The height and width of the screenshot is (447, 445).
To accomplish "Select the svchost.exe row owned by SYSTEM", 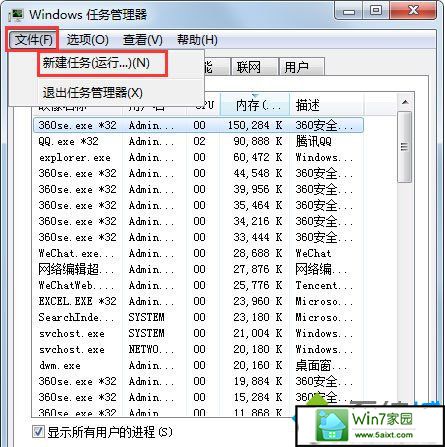I will (x=198, y=333).
